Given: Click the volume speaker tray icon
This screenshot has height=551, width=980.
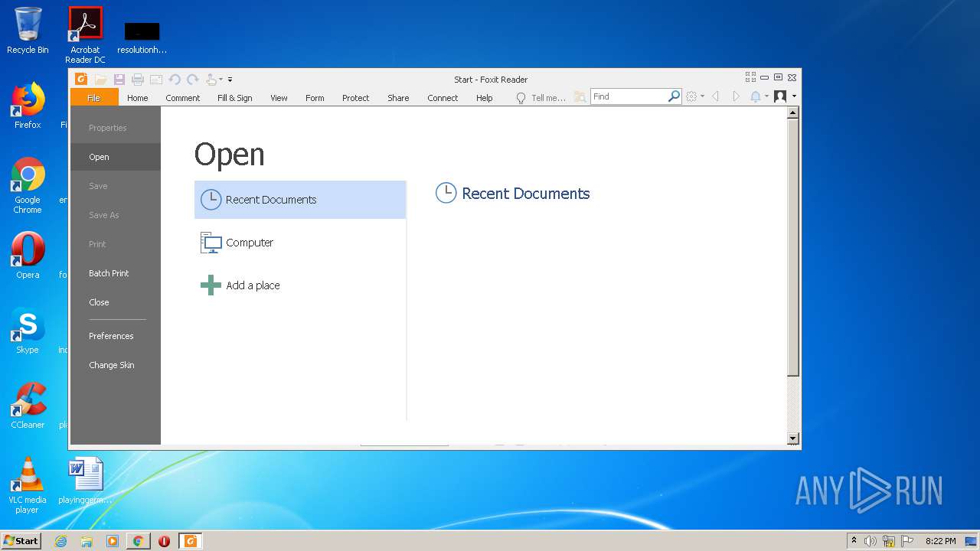Looking at the screenshot, I should [871, 541].
